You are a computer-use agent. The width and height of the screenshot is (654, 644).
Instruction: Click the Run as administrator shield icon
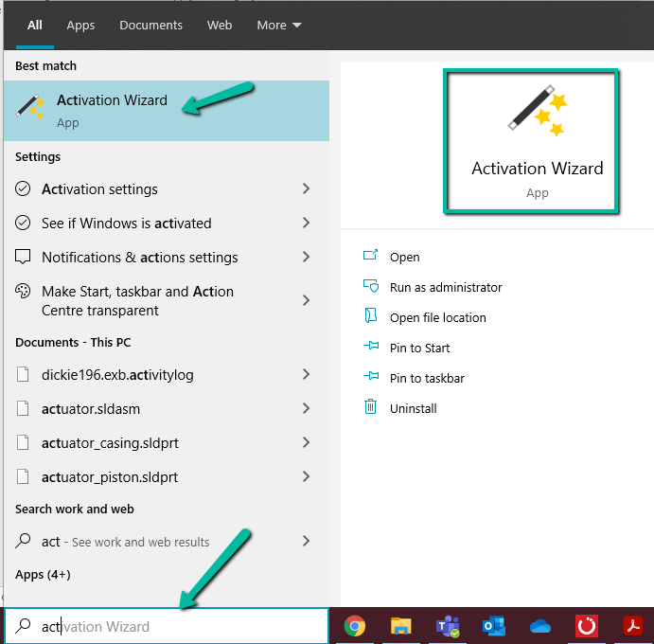click(x=370, y=286)
